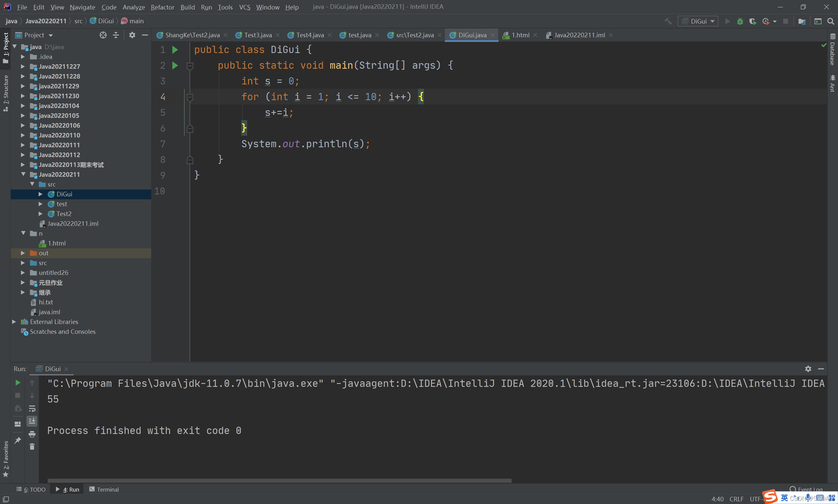Collapse the Java20220211 module
The height and width of the screenshot is (504, 838).
pos(23,174)
